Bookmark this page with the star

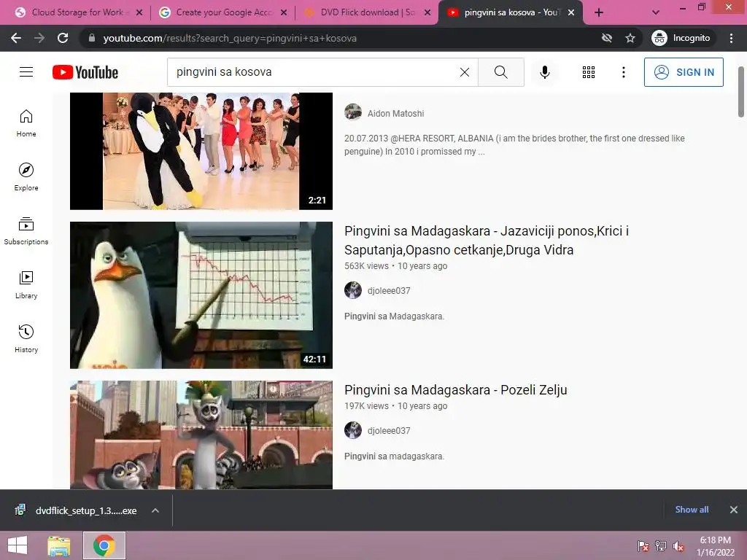coord(630,38)
